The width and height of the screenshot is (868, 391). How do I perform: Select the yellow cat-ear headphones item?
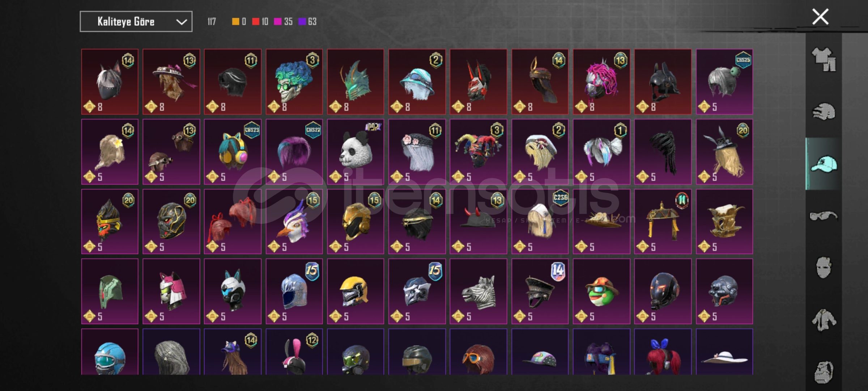(233, 152)
